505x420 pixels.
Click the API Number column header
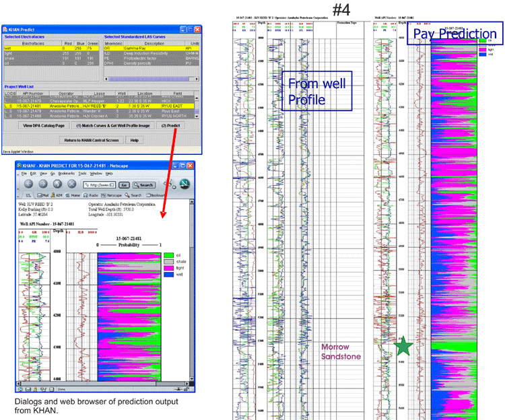click(x=33, y=94)
